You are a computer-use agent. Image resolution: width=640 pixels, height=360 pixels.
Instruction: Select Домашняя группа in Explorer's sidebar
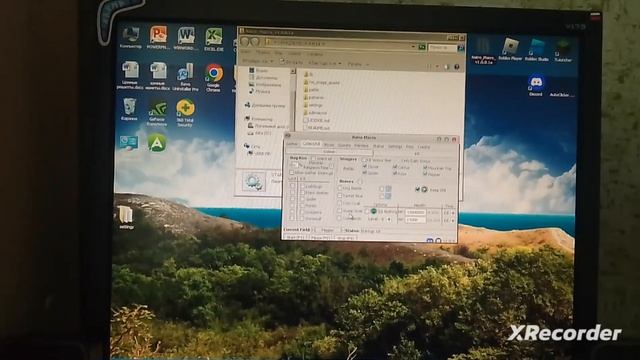pyautogui.click(x=265, y=105)
